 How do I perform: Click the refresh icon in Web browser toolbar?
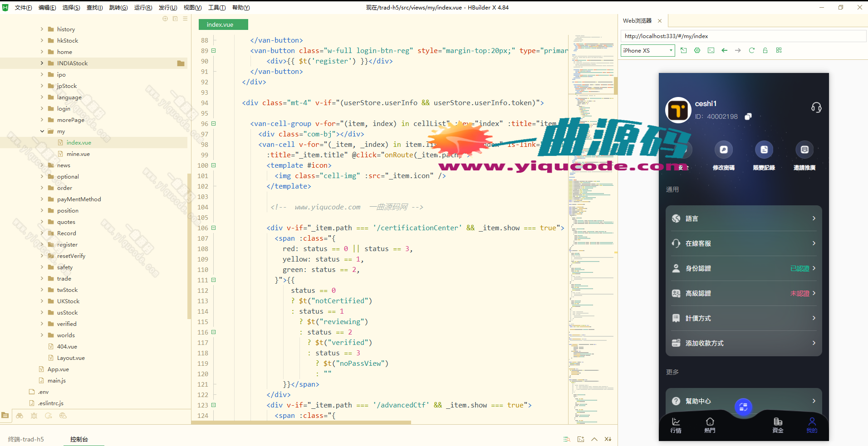pyautogui.click(x=751, y=50)
